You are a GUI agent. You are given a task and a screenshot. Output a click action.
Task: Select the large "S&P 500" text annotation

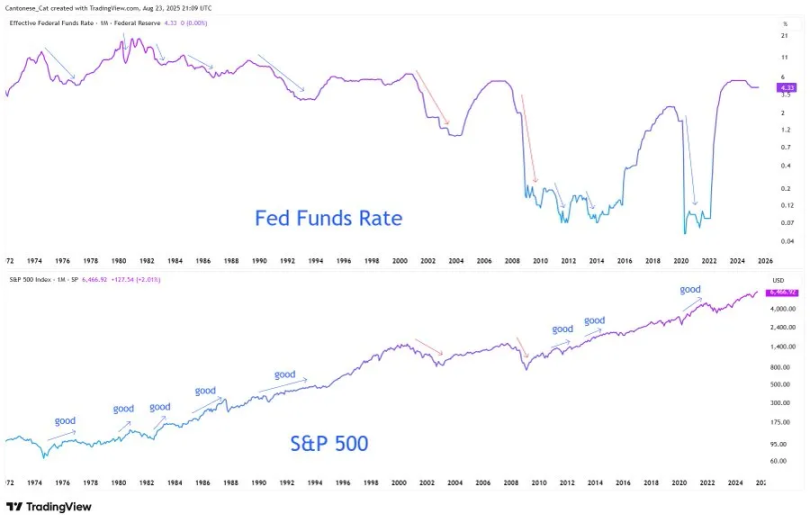click(x=328, y=443)
